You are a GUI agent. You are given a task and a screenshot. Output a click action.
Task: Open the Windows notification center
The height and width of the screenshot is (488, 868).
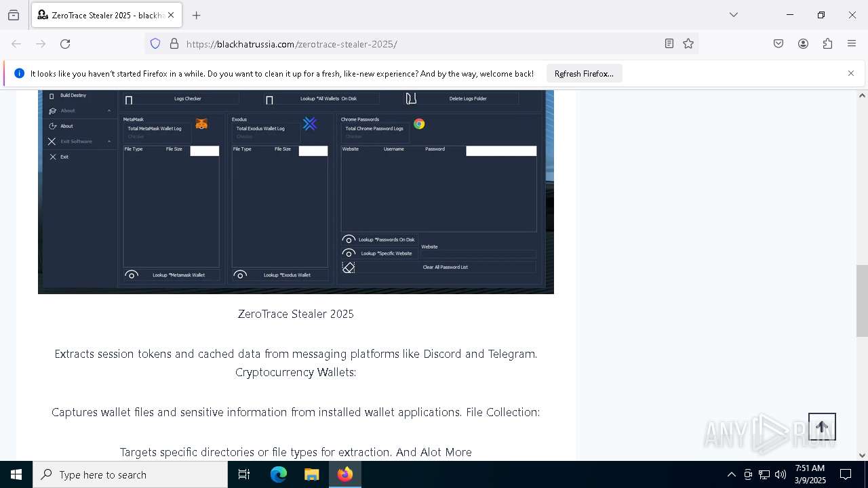(x=846, y=474)
